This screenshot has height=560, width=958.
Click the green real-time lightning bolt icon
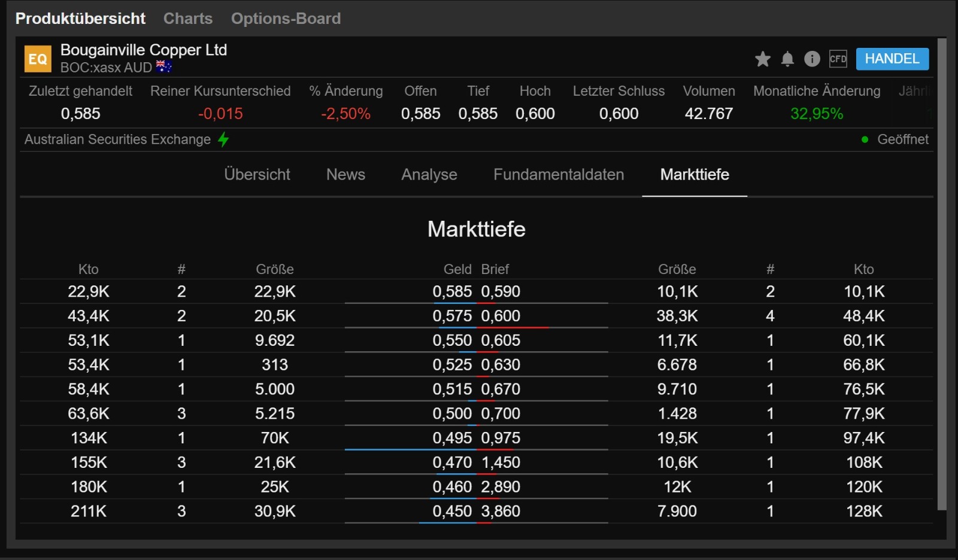[x=223, y=139]
